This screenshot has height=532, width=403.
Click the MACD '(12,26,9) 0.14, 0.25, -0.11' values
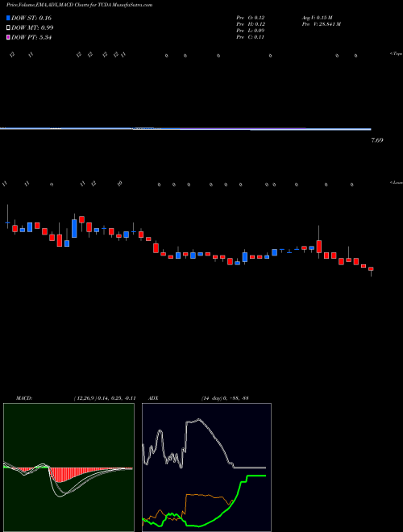pyautogui.click(x=105, y=397)
